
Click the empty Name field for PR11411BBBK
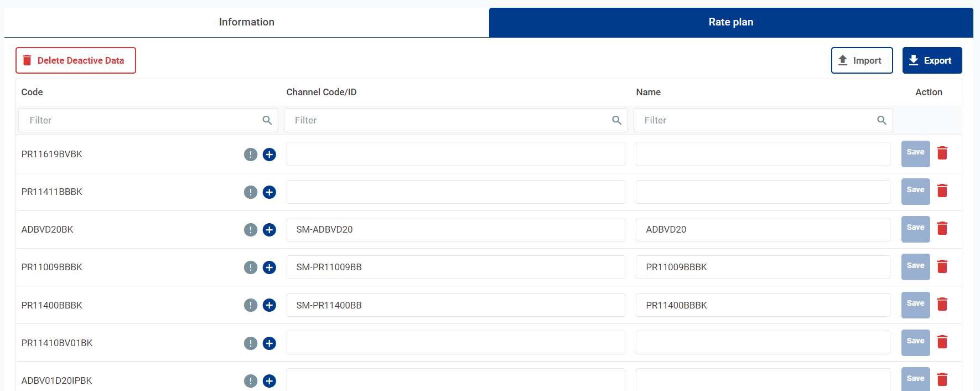coord(763,192)
